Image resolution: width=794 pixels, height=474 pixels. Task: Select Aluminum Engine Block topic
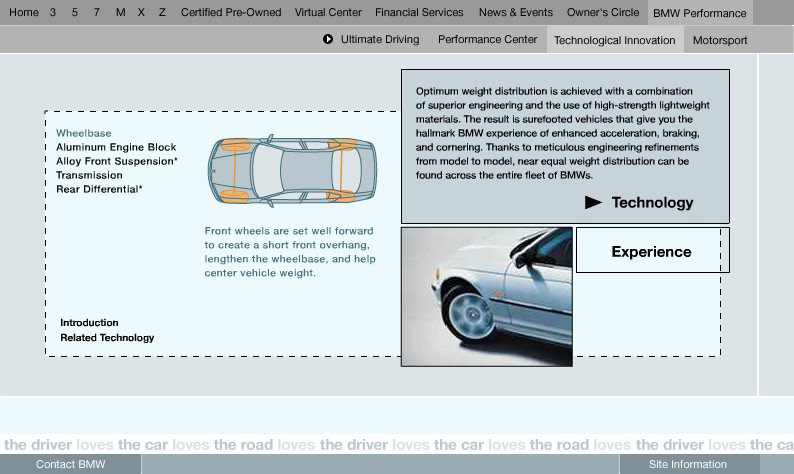click(x=116, y=147)
